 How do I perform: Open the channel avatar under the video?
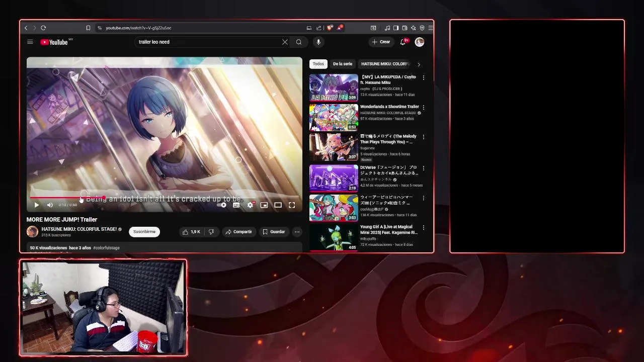(32, 232)
